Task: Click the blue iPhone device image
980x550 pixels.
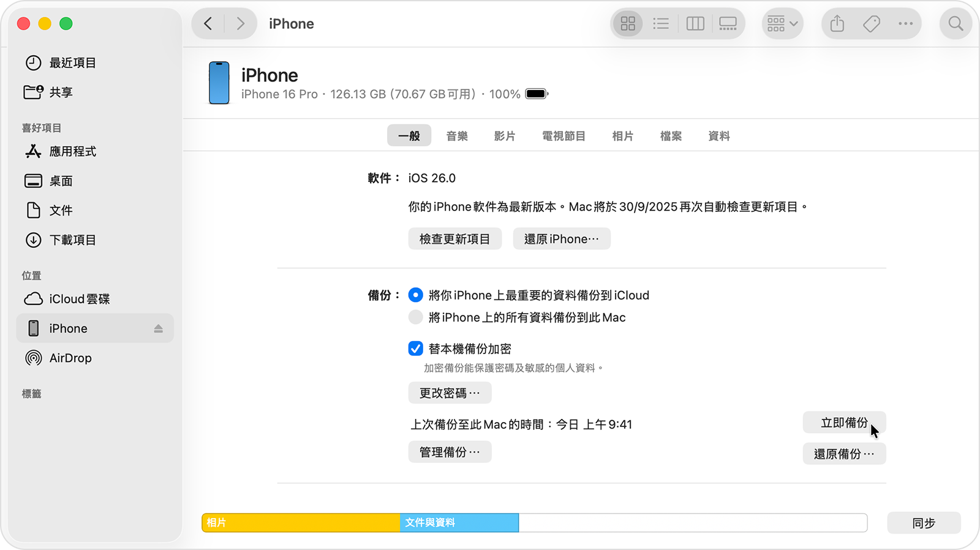Action: coord(219,83)
